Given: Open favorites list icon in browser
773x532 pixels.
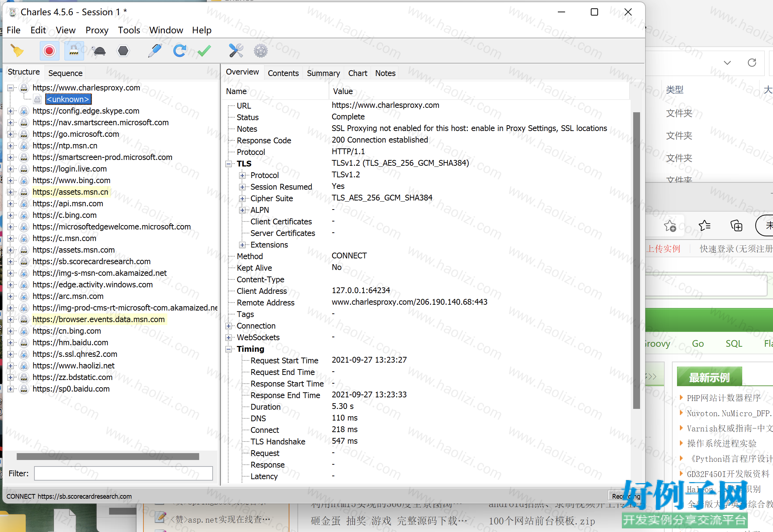Looking at the screenshot, I should pos(705,225).
